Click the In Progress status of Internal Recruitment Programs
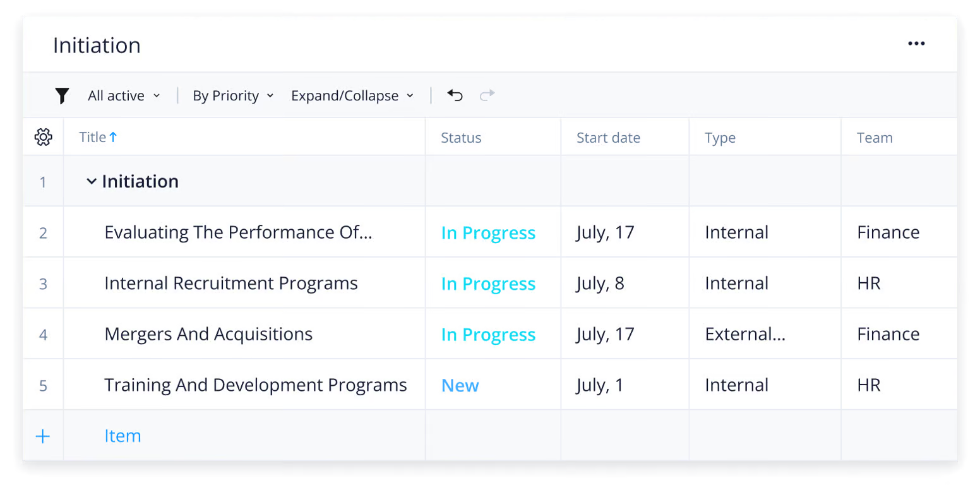 pos(488,284)
